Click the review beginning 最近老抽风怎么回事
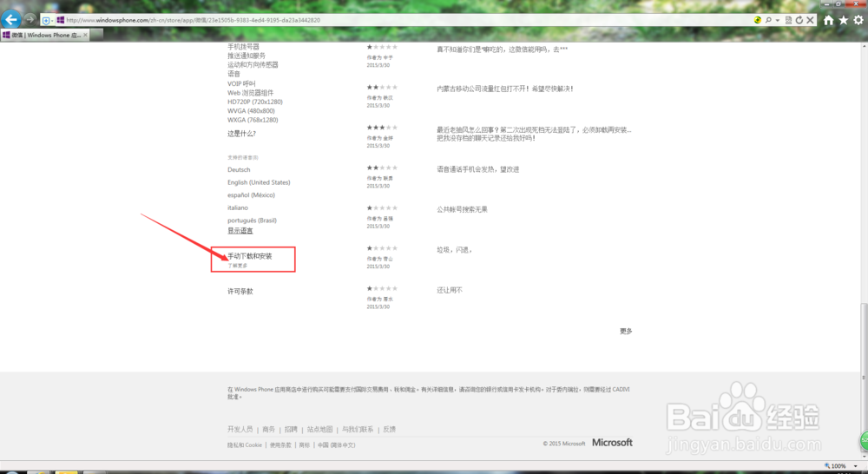 coord(534,134)
